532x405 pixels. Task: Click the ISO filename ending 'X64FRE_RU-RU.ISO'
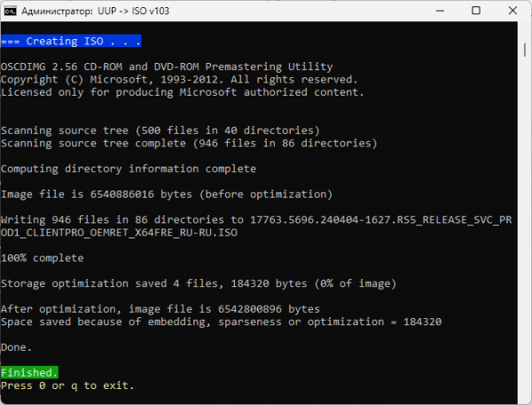point(119,233)
